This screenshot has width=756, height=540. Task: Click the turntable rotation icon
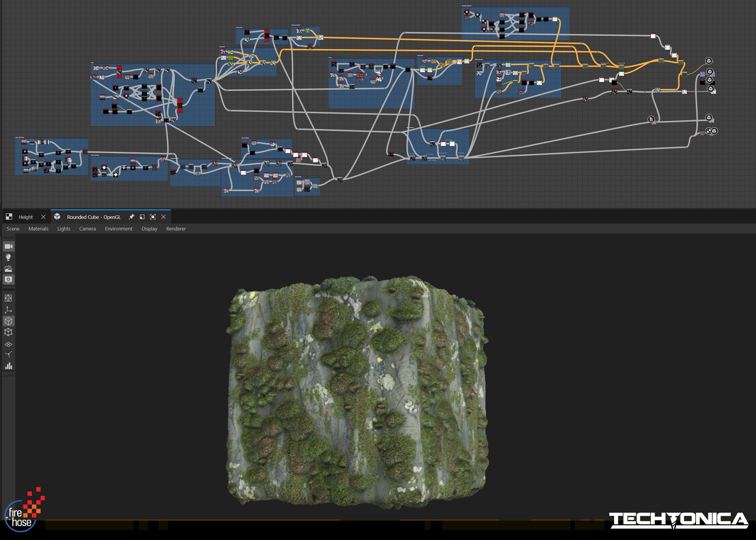pyautogui.click(x=9, y=355)
